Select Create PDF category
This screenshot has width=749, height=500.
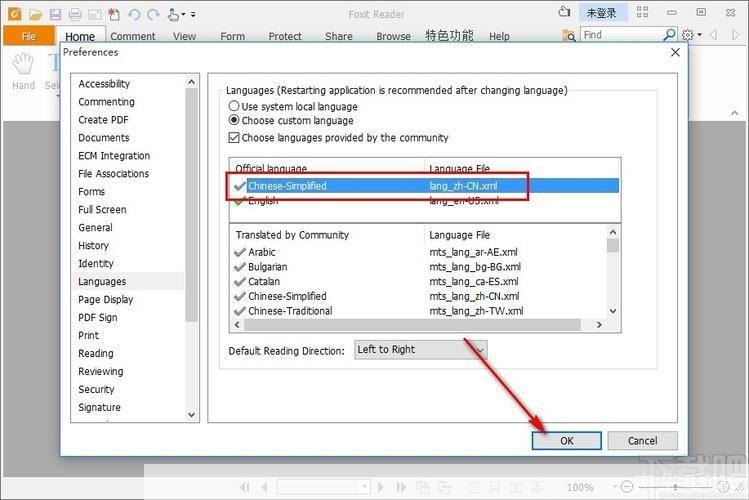click(103, 120)
